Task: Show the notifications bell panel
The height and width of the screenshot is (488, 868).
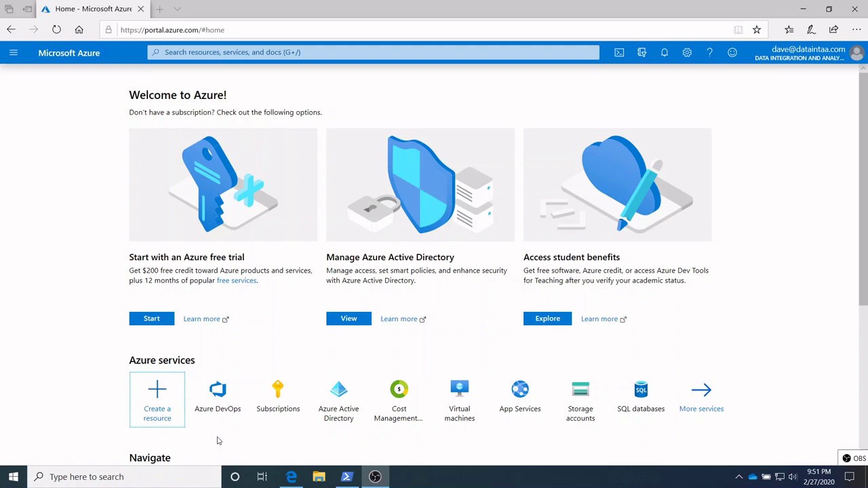Action: (x=665, y=52)
